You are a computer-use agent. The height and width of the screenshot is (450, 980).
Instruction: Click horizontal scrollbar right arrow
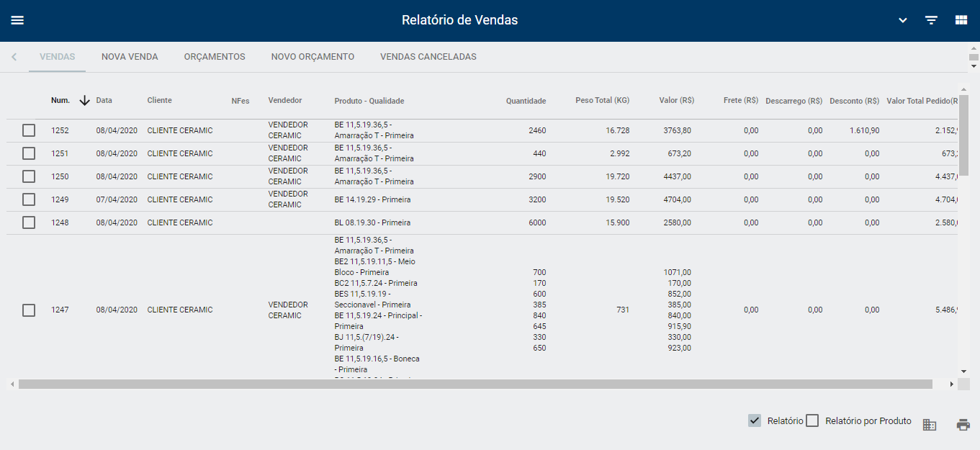pos(952,384)
